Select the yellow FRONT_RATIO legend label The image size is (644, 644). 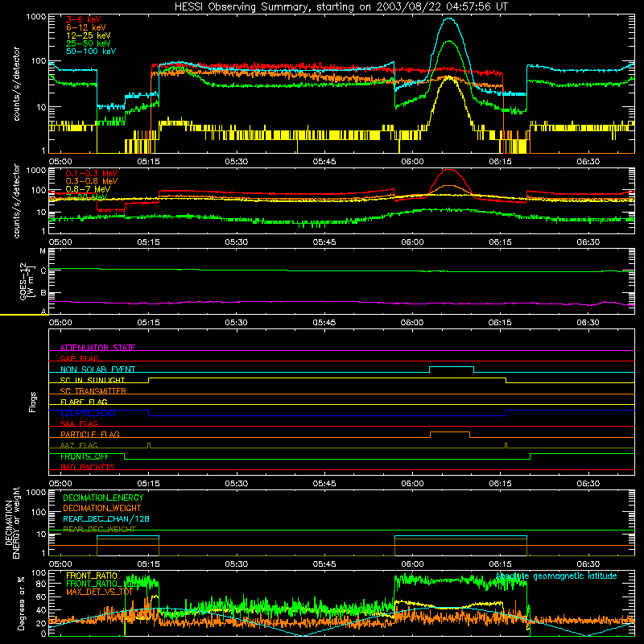click(92, 576)
